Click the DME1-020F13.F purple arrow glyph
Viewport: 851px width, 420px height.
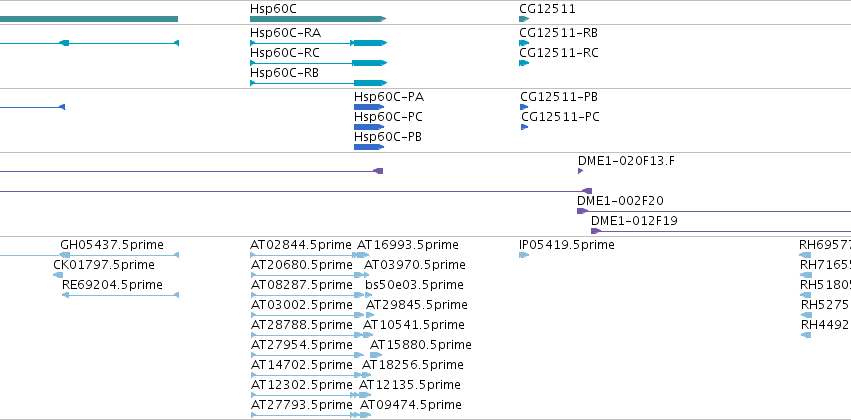[581, 171]
